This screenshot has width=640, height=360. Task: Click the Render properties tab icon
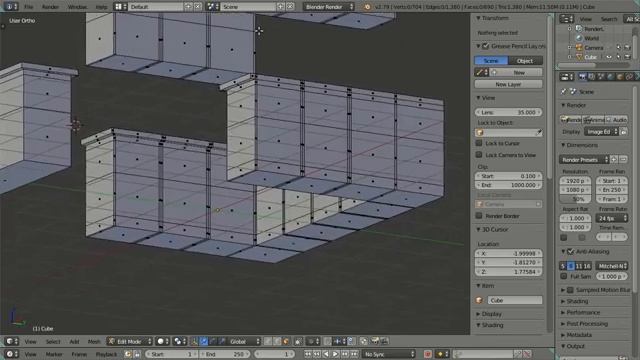(582, 77)
